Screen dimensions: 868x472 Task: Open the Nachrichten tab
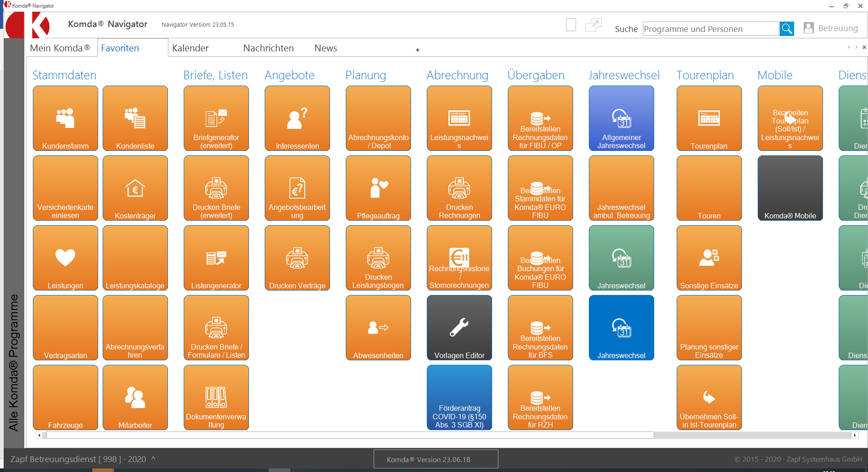pyautogui.click(x=268, y=48)
